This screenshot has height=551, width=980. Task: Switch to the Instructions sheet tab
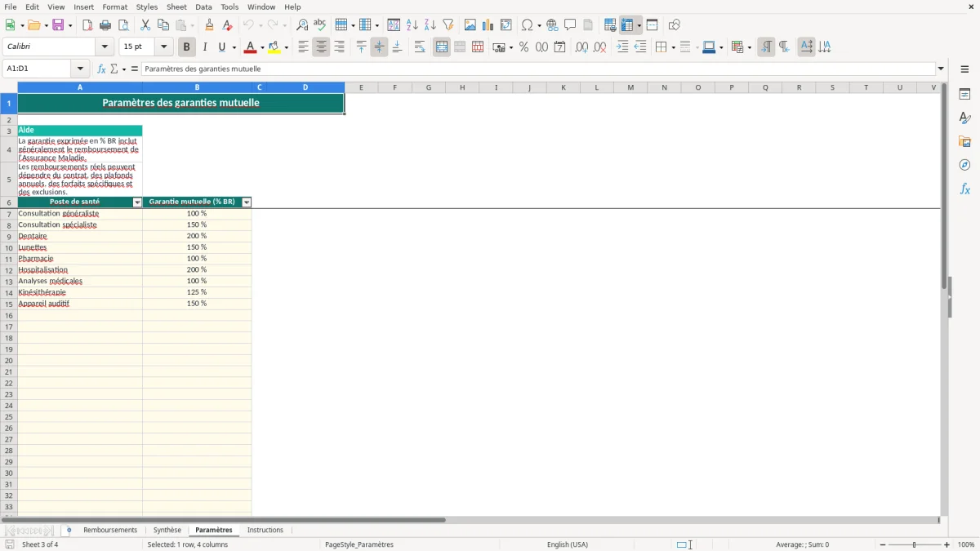(265, 531)
